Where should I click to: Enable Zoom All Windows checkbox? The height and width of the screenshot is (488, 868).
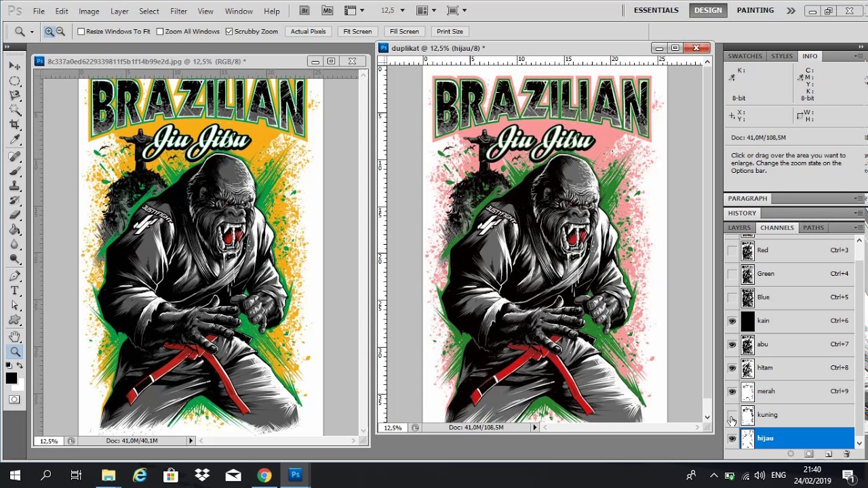tap(160, 32)
